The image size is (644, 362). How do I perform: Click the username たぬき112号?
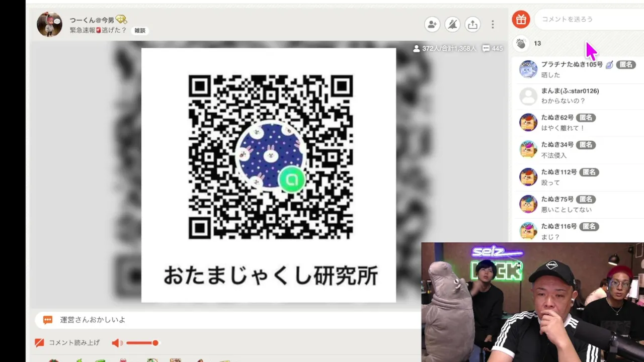click(559, 172)
